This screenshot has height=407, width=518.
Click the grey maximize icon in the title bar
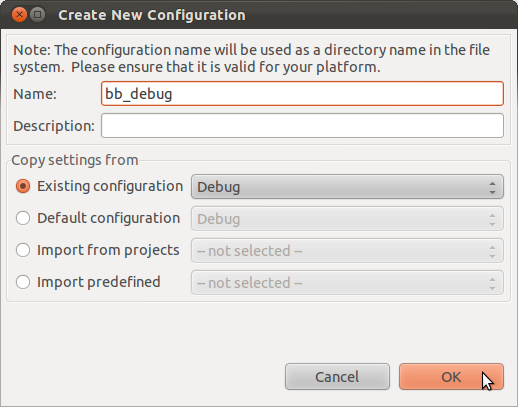coord(38,15)
